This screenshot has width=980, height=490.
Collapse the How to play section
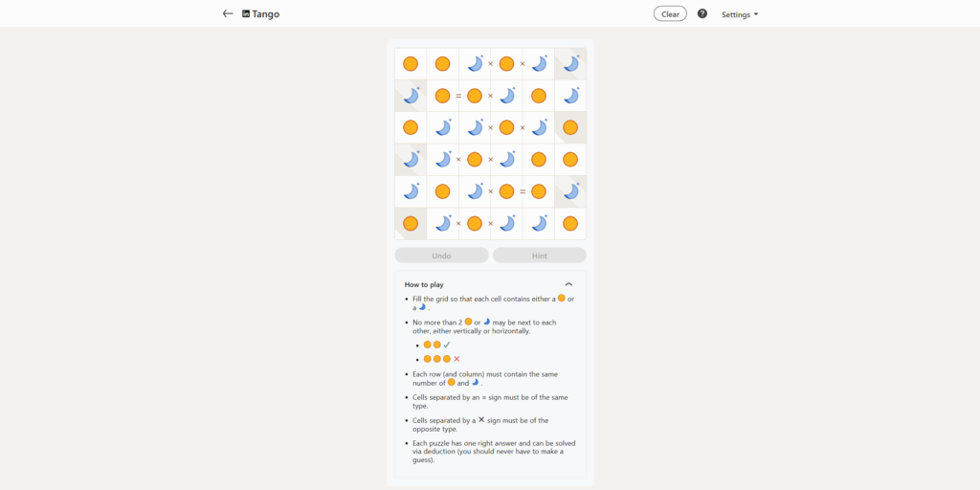[x=568, y=284]
